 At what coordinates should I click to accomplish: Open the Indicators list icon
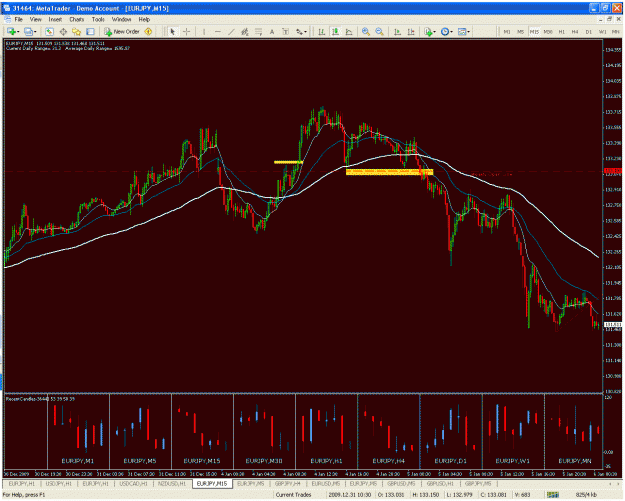428,31
